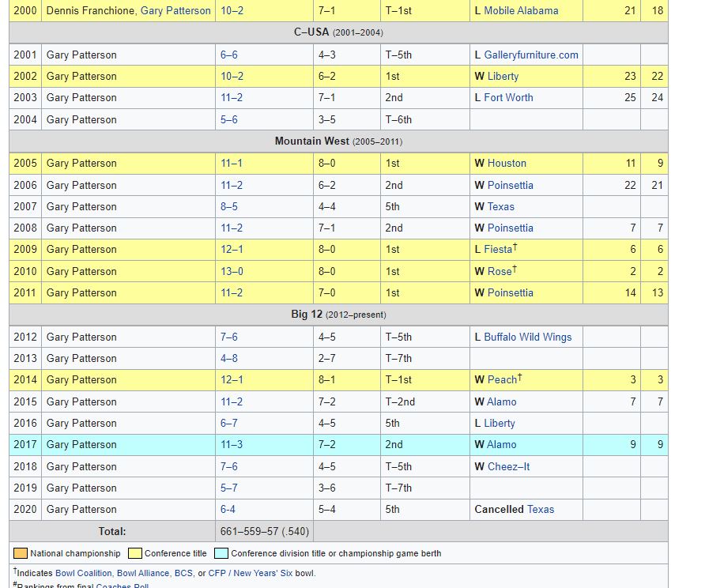
Task: Open the 11–2 record link for 2006
Action: coord(232,185)
